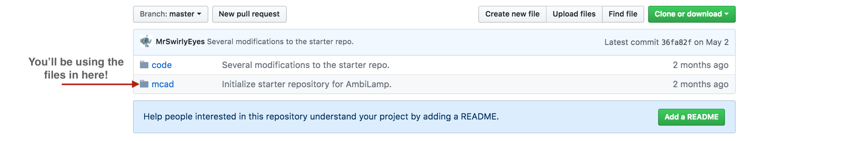Open the MrSwirlyEyes author profile link
The image size is (868, 141).
(180, 42)
